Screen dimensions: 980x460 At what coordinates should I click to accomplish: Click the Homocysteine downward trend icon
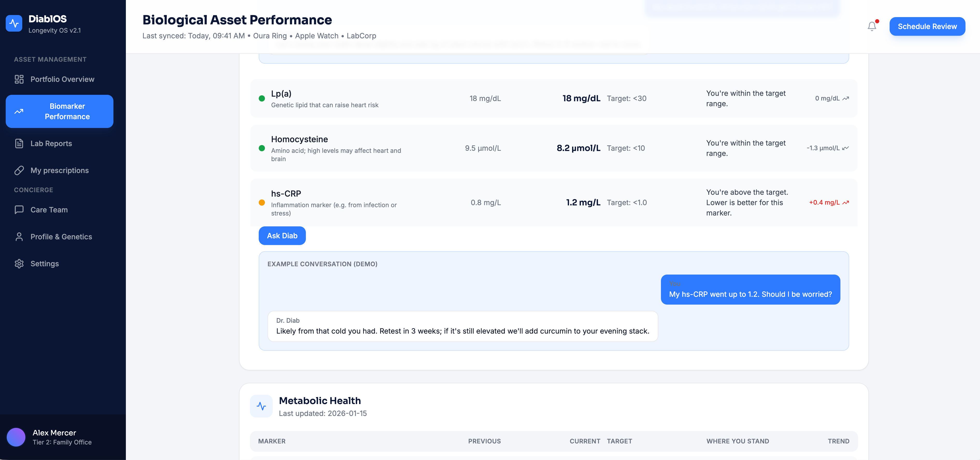click(846, 148)
